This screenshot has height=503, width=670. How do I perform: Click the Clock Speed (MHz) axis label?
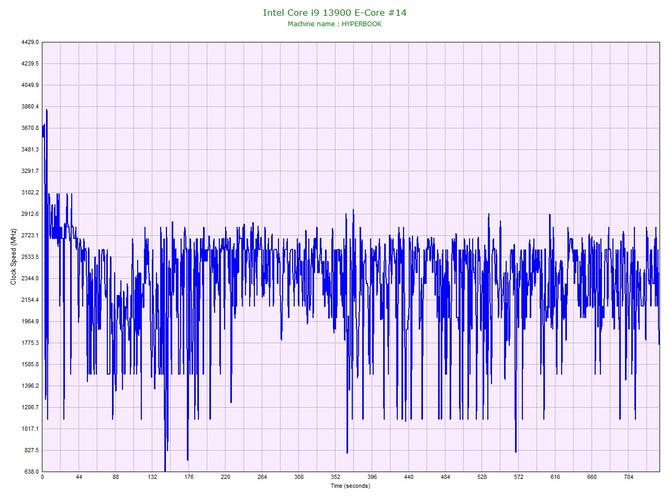(x=13, y=257)
